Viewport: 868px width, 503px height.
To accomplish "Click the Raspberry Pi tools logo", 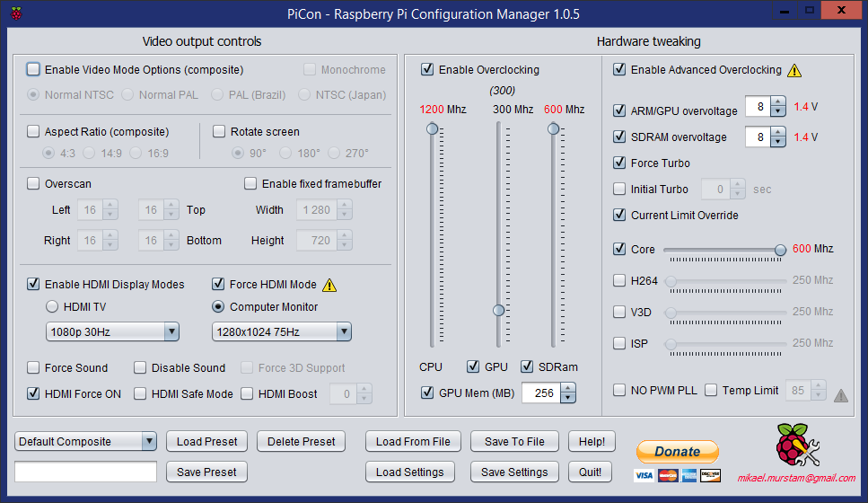I will point(797,445).
